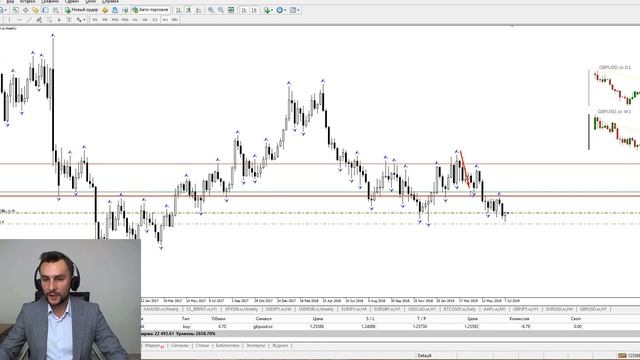The width and height of the screenshot is (640, 360).
Task: Sort by the Комиссия column header
Action: click(x=519, y=318)
